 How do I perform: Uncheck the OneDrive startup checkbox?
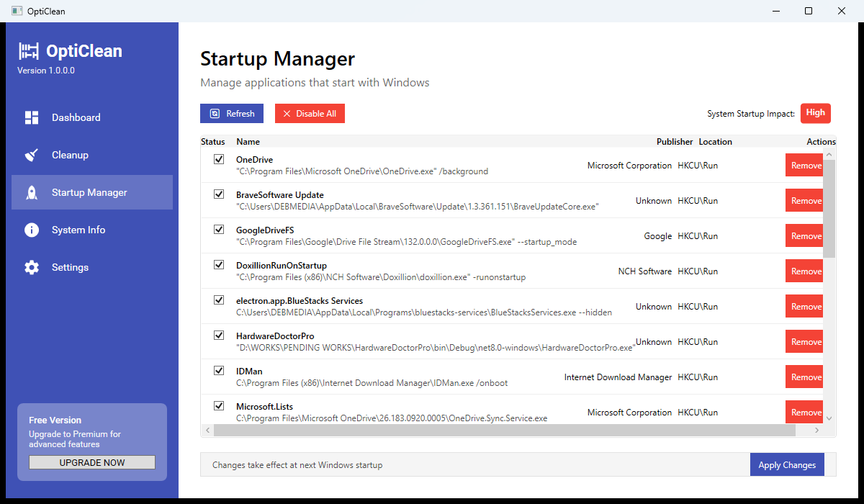point(219,159)
